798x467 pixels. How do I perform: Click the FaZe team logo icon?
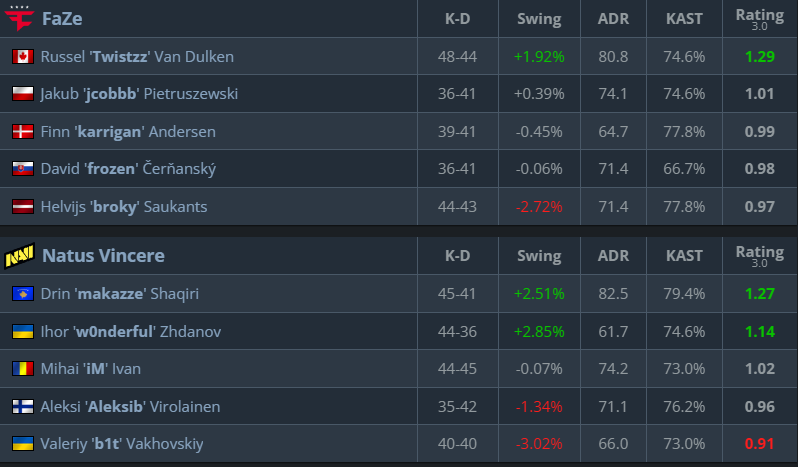(19, 19)
